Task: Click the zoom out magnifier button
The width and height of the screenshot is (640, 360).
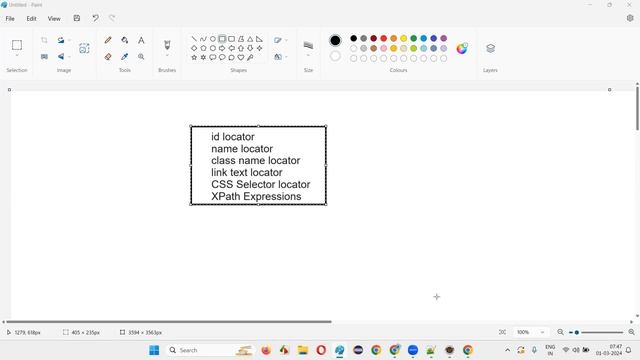Action: pyautogui.click(x=560, y=332)
